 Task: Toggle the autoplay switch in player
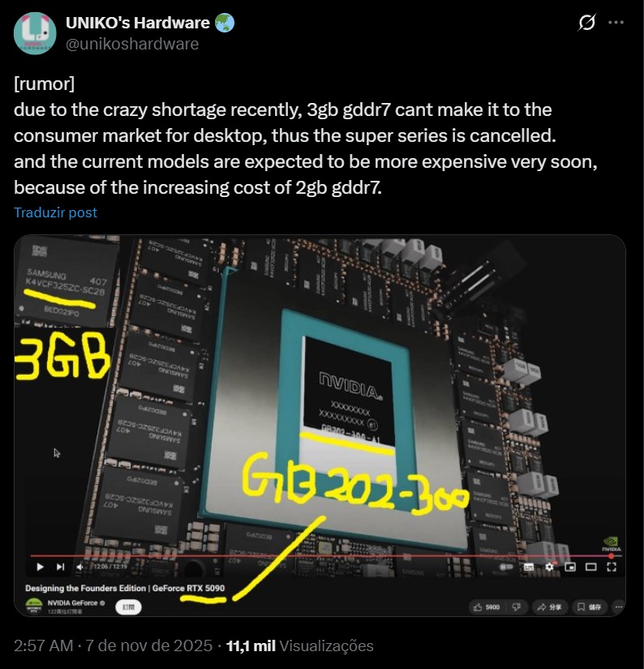[507, 567]
